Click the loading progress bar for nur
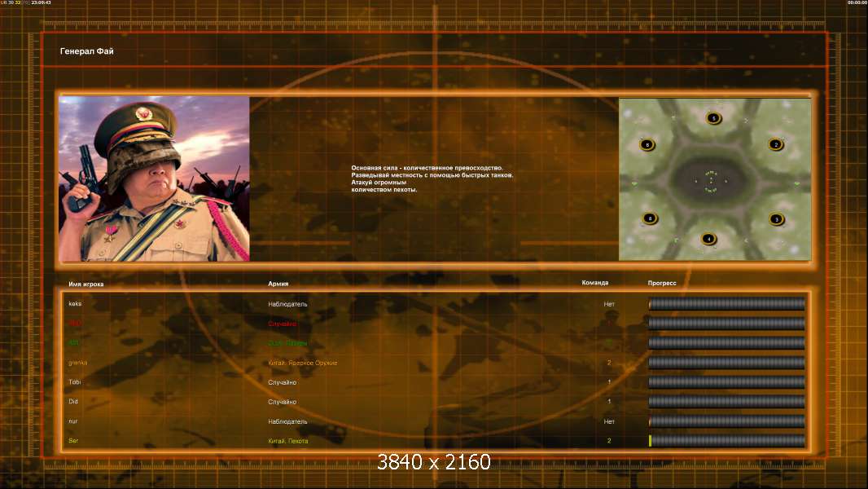This screenshot has height=489, width=868. [x=726, y=421]
